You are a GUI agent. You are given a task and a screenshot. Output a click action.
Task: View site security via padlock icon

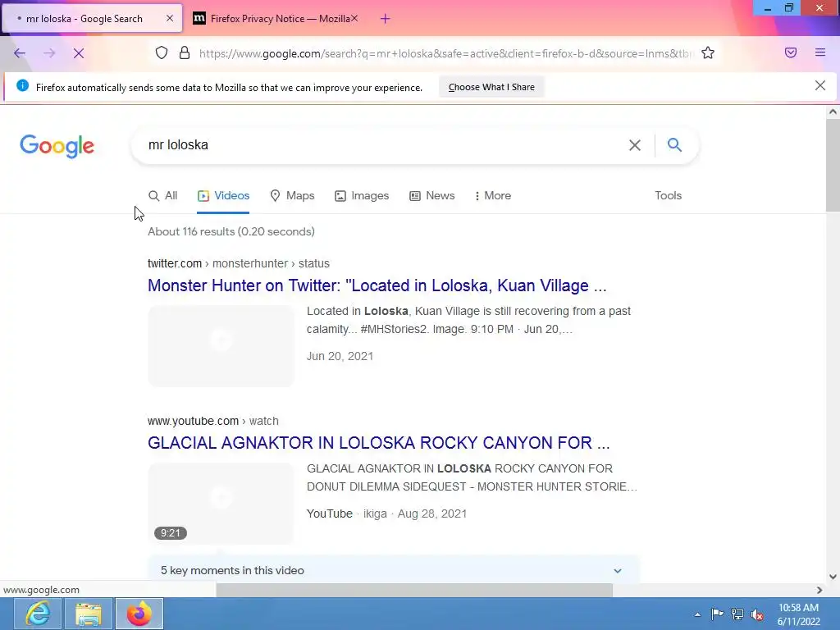185,52
